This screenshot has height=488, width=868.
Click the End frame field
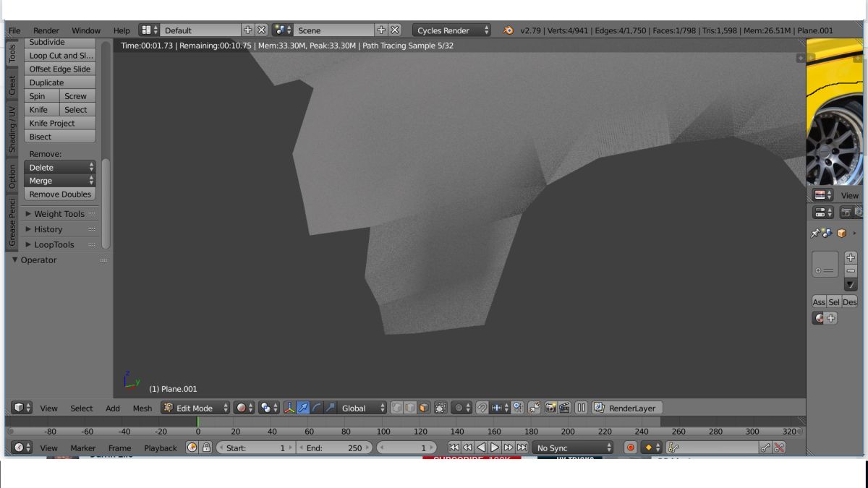point(334,448)
